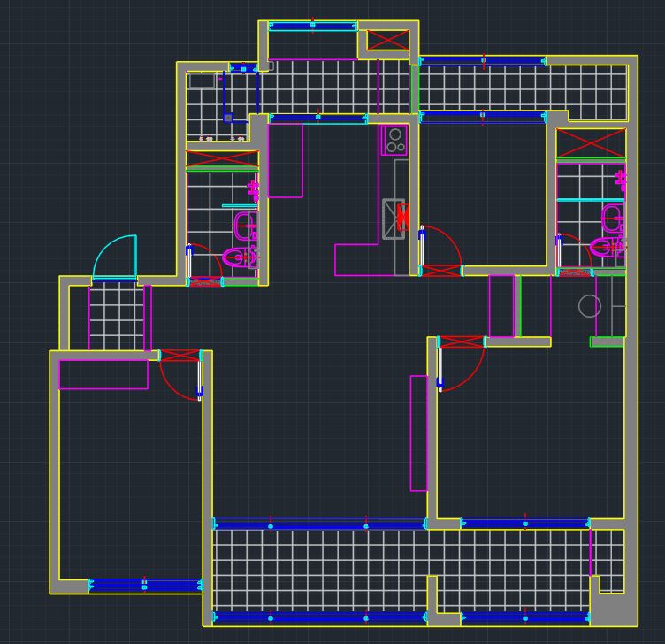Click the gray circle symbol near right wall
The height and width of the screenshot is (644, 665).
pos(590,306)
